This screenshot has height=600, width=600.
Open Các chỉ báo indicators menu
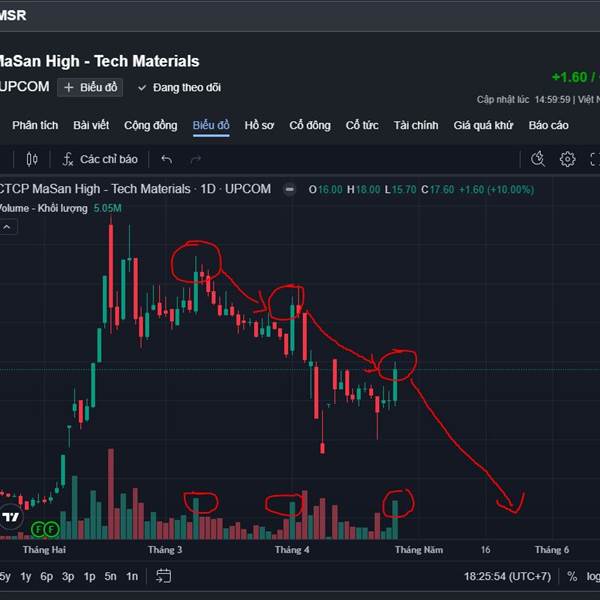coord(100,159)
